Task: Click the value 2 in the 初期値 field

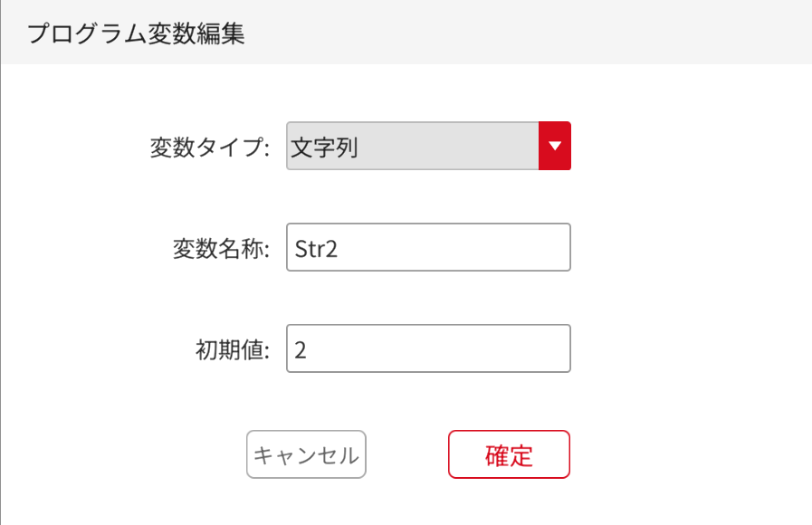Action: point(301,350)
